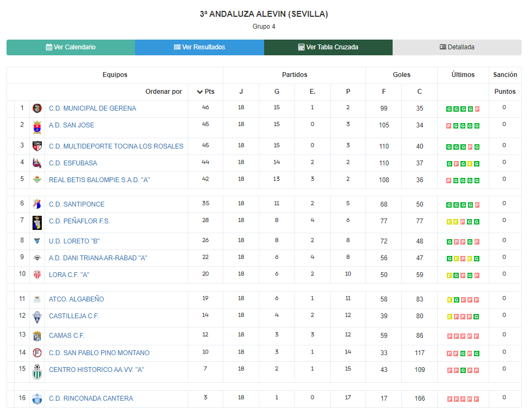Open CAMAS C.F. team link
The height and width of the screenshot is (411, 532).
click(67, 336)
